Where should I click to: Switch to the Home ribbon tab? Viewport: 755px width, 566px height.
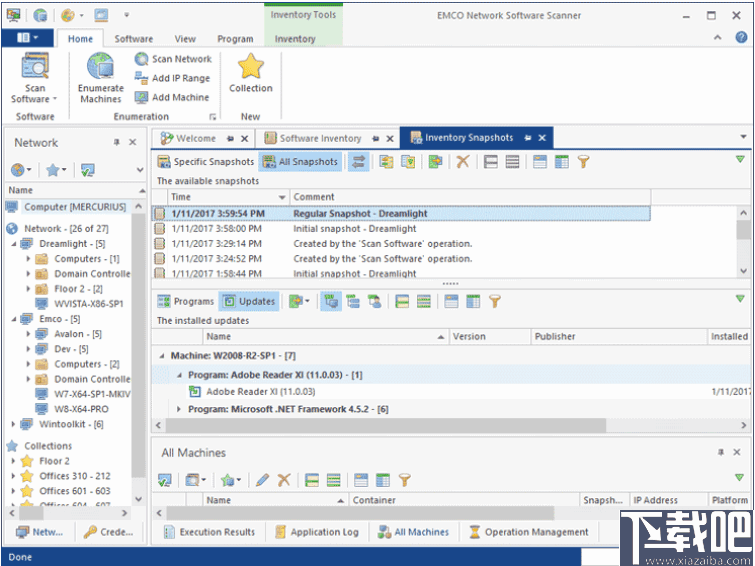(x=80, y=39)
